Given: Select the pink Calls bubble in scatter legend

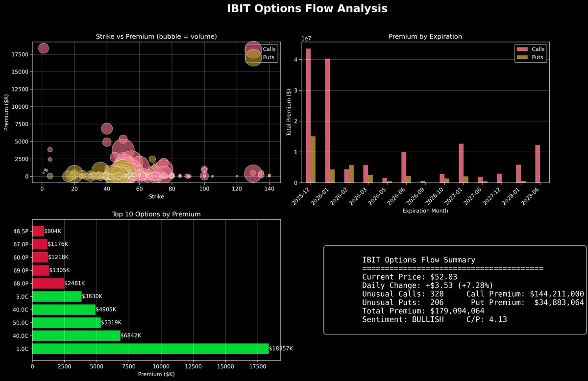Looking at the screenshot, I should coord(253,49).
